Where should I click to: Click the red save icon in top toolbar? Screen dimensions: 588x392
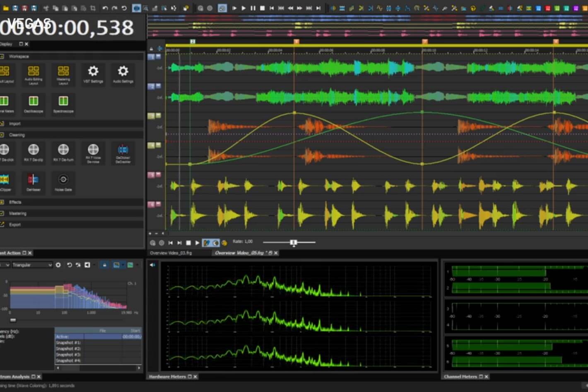[24, 8]
